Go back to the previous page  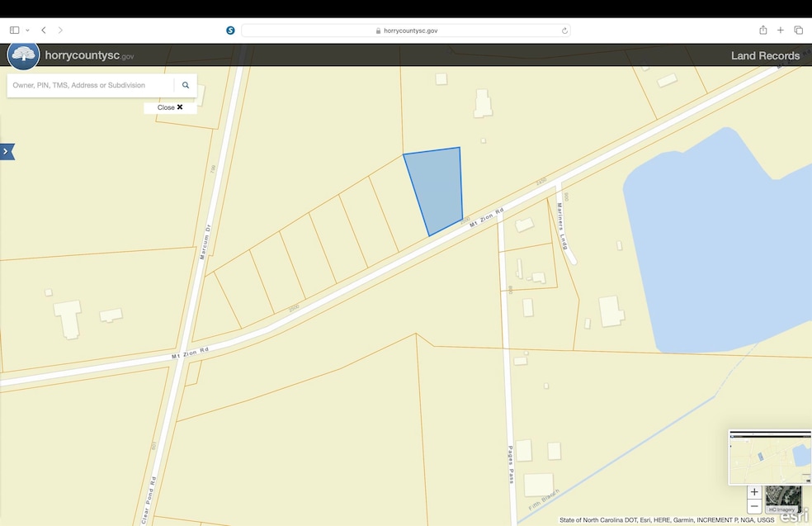tap(44, 31)
